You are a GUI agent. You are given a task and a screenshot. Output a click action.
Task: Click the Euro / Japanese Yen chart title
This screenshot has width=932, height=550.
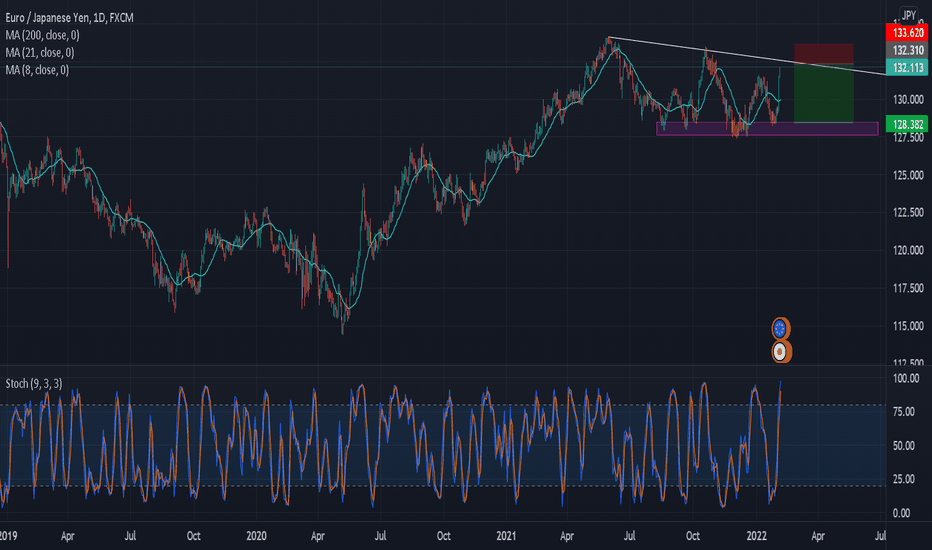coord(70,18)
